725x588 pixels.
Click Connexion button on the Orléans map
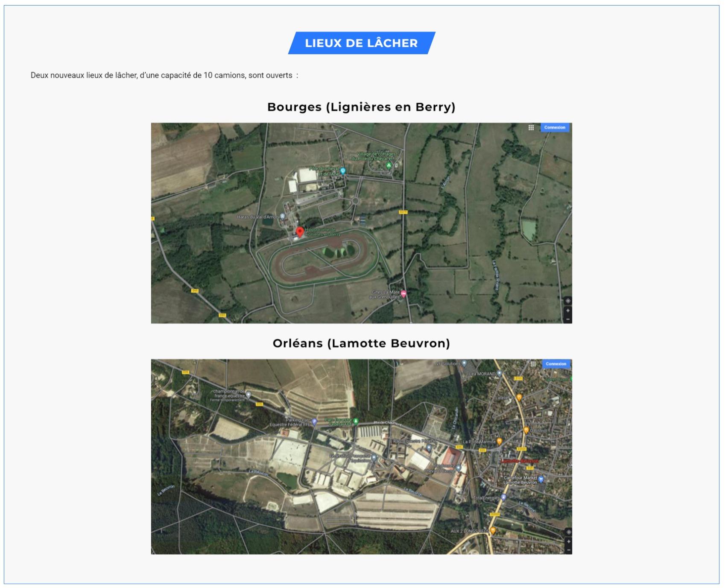click(x=556, y=364)
